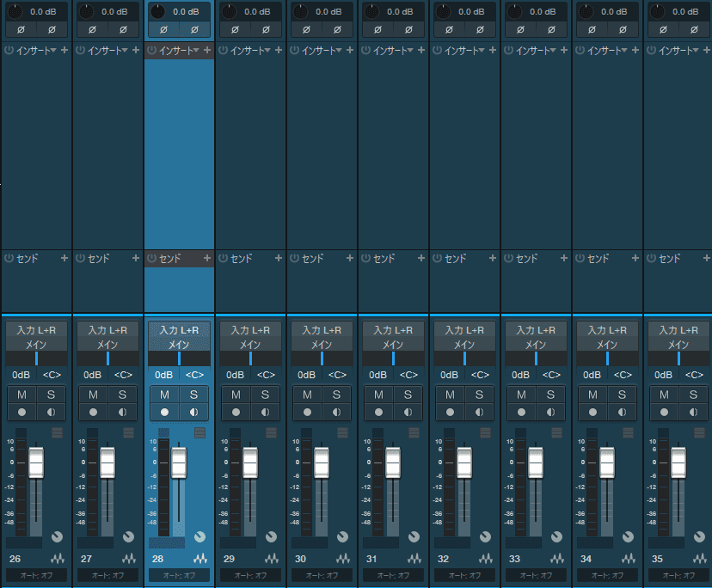Click round knob icon below channel 35 fader
Screen dimensions: 712x588
699,536
